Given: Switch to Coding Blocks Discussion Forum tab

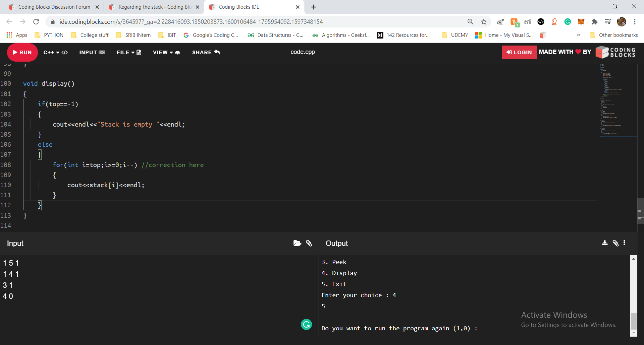Looking at the screenshot, I should [x=54, y=7].
